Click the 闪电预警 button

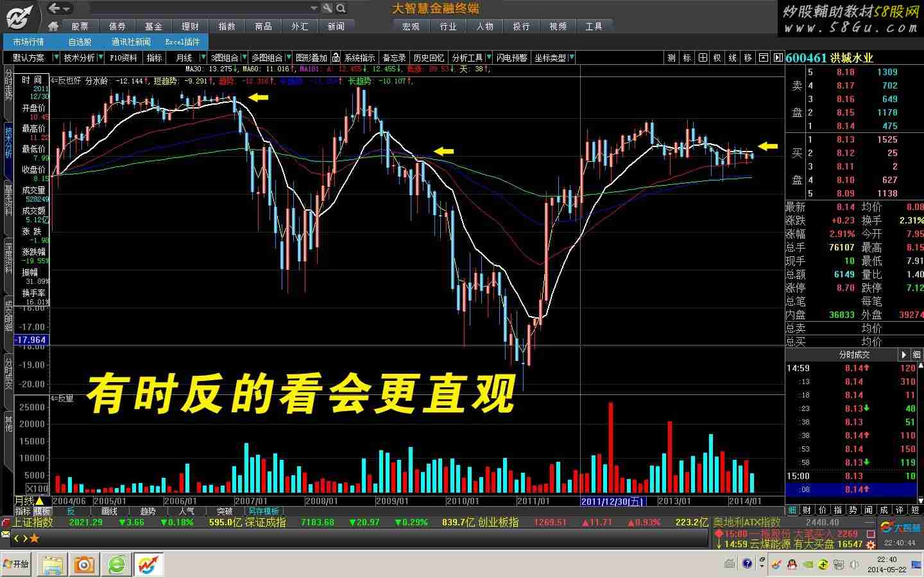512,58
